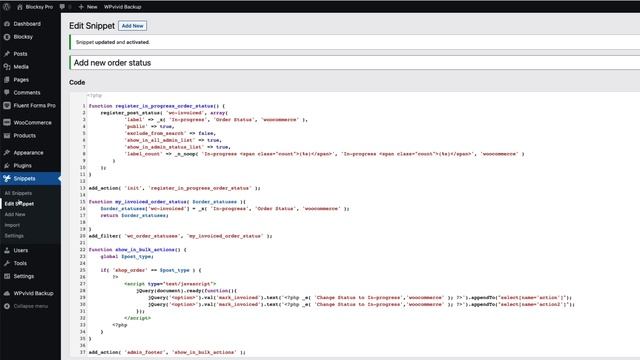The height and width of the screenshot is (360, 640).
Task: Click the Blocksy icon in sidebar
Action: [x=7, y=37]
